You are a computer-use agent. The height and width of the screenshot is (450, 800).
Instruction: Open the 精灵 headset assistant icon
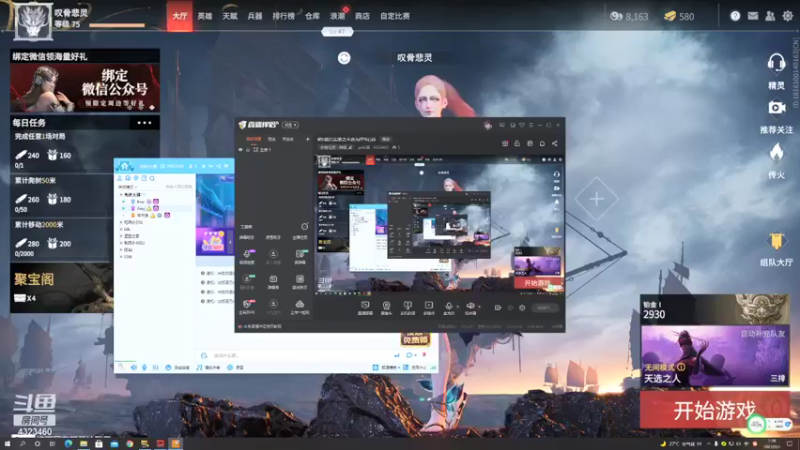coord(776,64)
